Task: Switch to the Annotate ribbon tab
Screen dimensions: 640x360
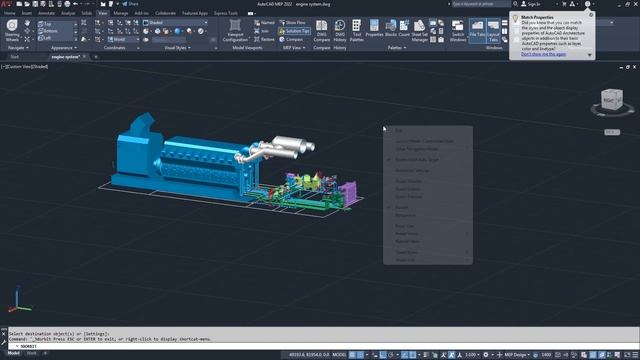Action: [x=46, y=13]
